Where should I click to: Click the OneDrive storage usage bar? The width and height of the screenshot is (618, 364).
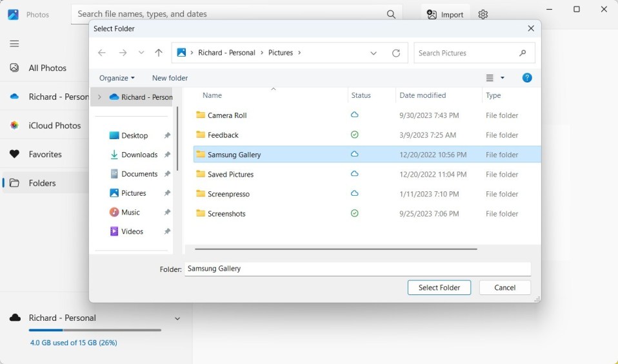click(95, 330)
